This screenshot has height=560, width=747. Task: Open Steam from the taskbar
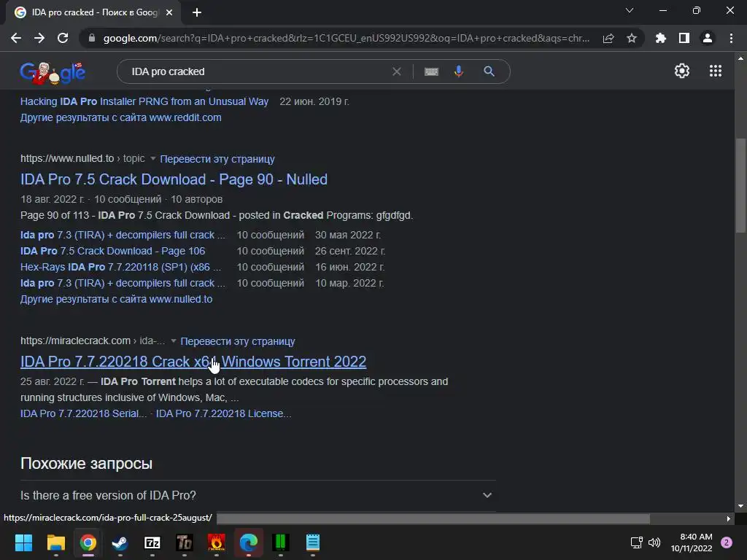click(x=120, y=542)
